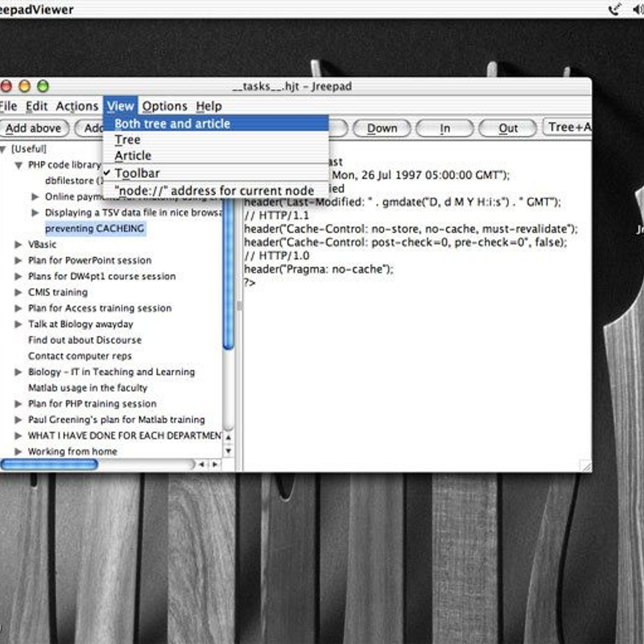Click the horizontal scroll left arrow

[x=202, y=464]
